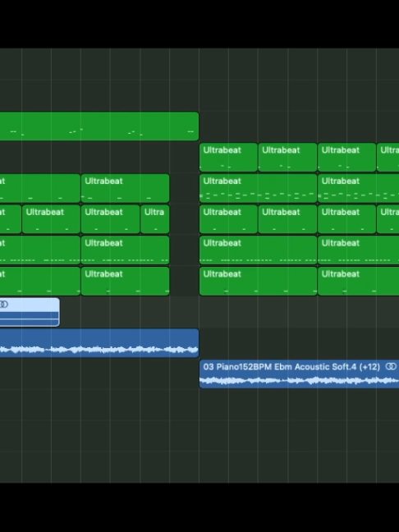Select dense-note Ultrabeat region right after the gap

(x=258, y=188)
